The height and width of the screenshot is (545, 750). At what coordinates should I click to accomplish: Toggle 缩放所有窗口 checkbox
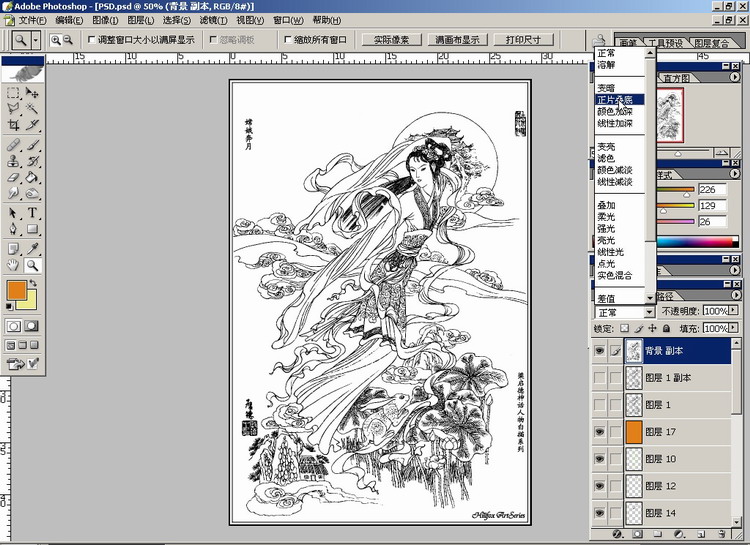(287, 40)
